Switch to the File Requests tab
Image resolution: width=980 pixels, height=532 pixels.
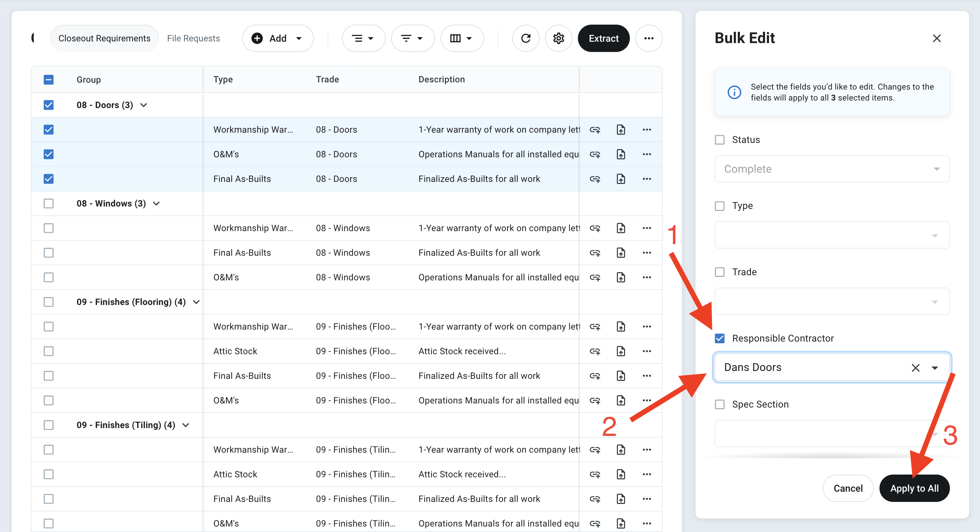[x=193, y=38]
